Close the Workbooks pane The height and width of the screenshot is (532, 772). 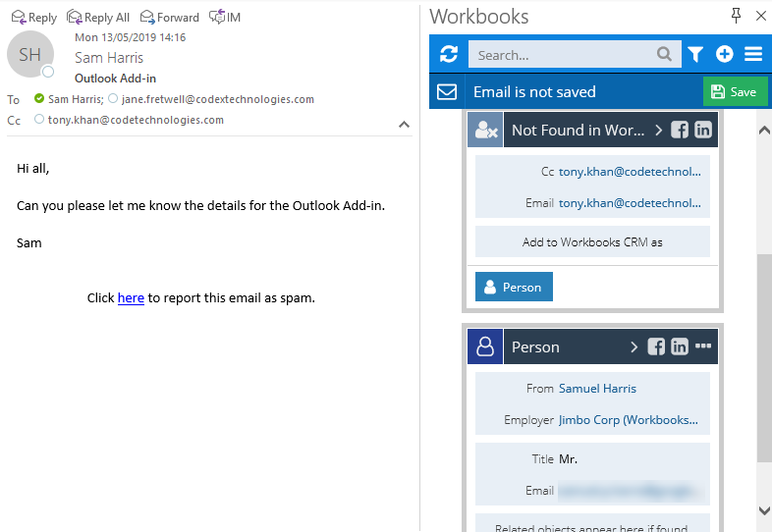(760, 16)
